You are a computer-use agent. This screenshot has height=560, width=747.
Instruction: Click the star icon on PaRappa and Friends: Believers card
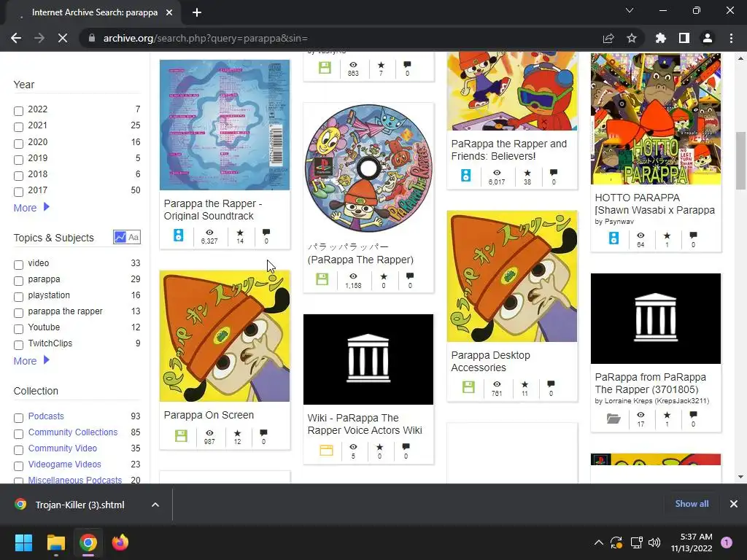pos(527,173)
